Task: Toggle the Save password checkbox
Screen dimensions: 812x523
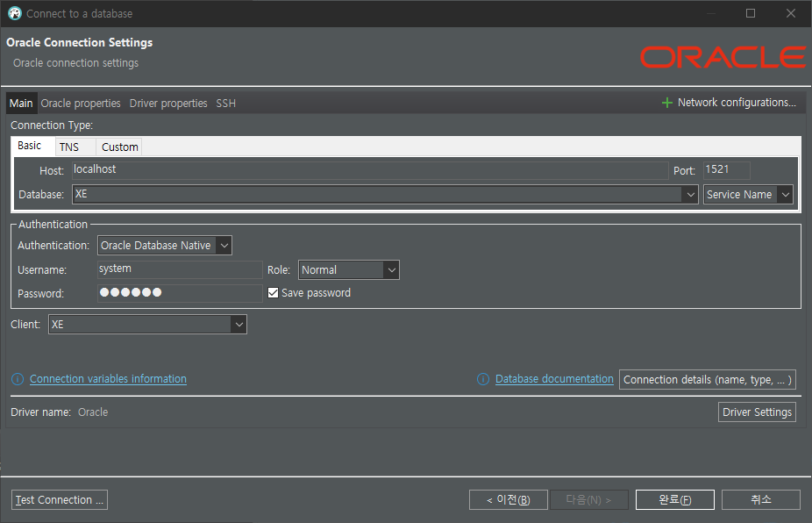Action: coord(273,293)
